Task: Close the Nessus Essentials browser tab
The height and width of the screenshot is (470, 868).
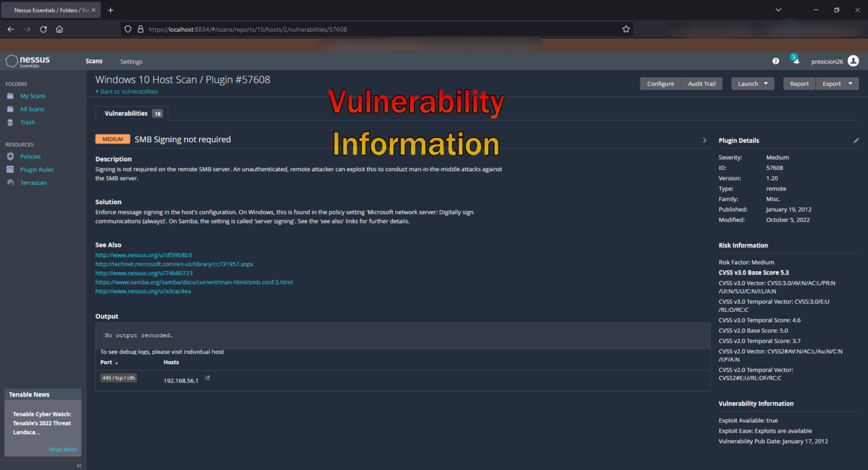Action: pos(94,10)
